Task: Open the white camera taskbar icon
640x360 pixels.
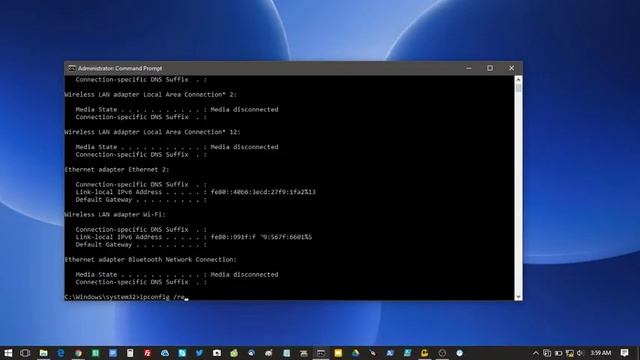Action: 217,353
